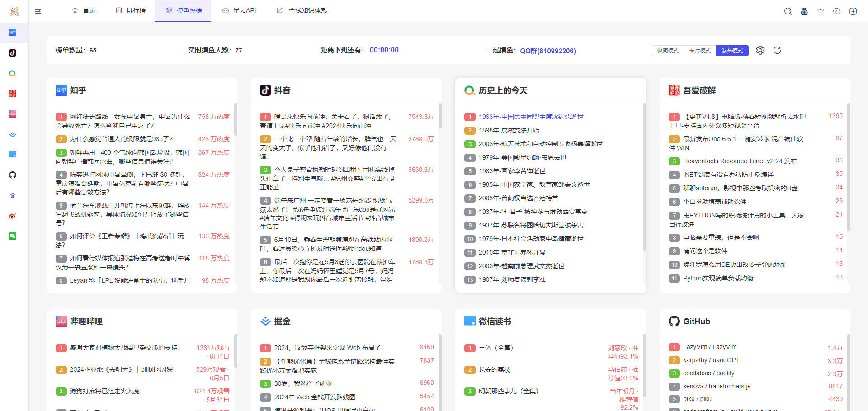Switch to 极简模式 view mode
The height and width of the screenshot is (411, 868).
(x=668, y=51)
